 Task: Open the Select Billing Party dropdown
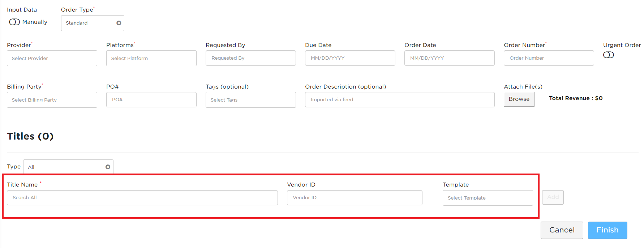point(52,100)
